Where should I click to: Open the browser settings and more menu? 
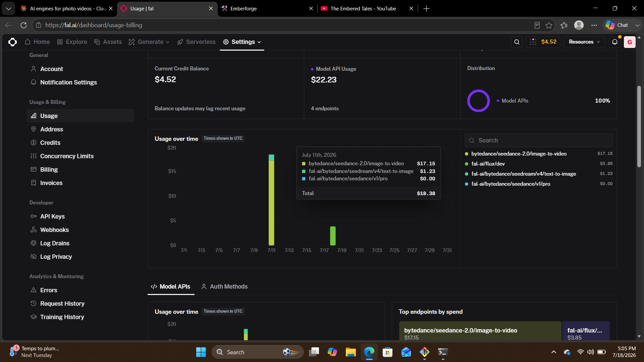(x=594, y=25)
